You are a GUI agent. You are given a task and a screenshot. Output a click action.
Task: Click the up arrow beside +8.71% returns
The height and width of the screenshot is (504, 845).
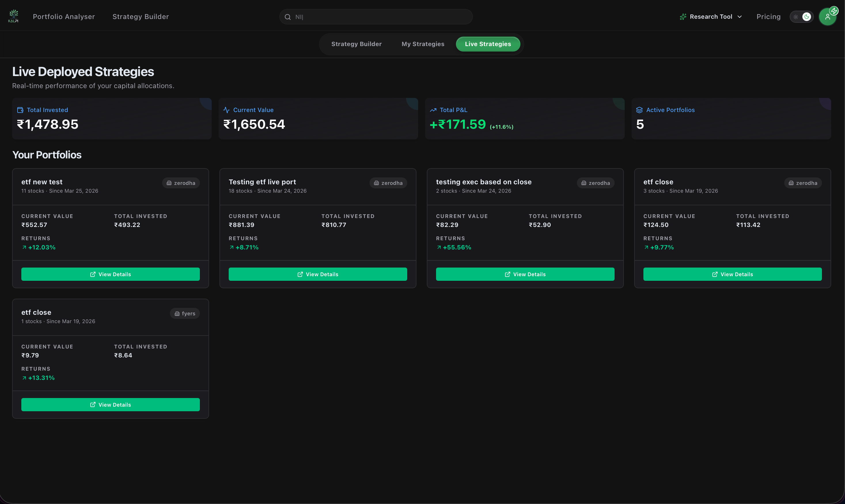pyautogui.click(x=232, y=248)
